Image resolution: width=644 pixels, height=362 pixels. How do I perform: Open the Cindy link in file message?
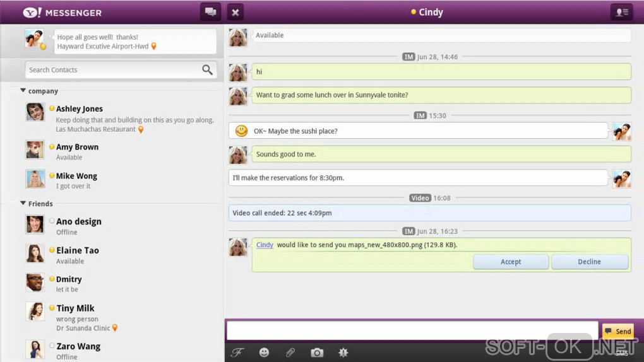pyautogui.click(x=265, y=245)
